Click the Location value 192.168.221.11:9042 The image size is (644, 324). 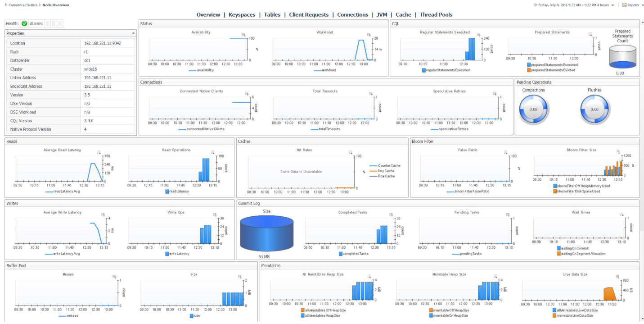point(102,43)
